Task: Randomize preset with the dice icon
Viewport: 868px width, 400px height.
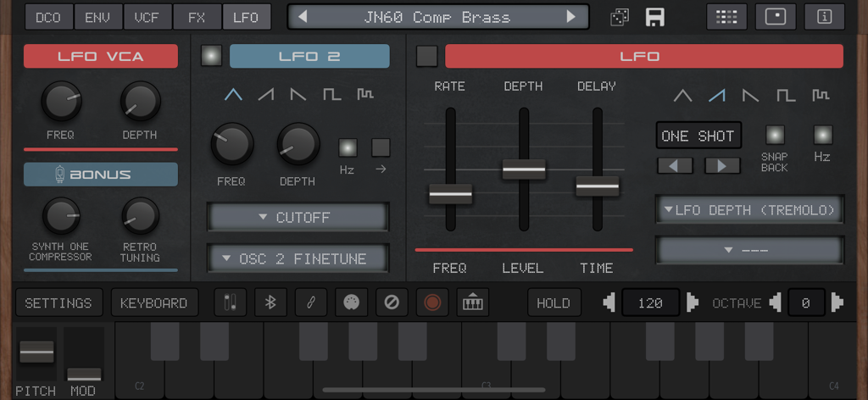Action: click(620, 17)
